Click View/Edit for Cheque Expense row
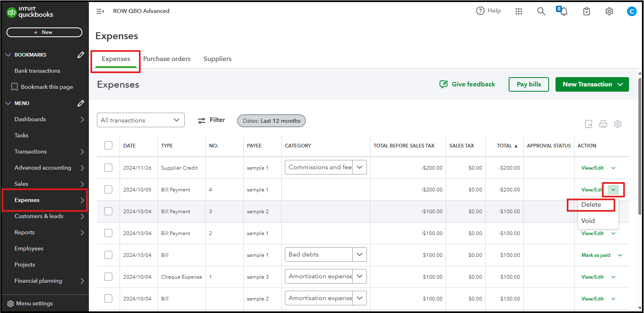Viewport: 644px width, 313px height. 592,277
